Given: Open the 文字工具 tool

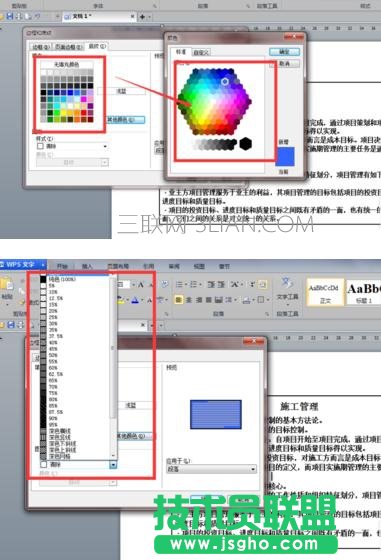Looking at the screenshot, I should (x=287, y=290).
